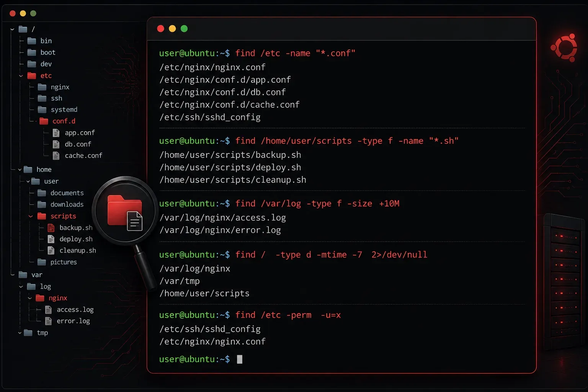Select output /home/user/scripts/backup.sh
This screenshot has height=392, width=588.
(230, 155)
